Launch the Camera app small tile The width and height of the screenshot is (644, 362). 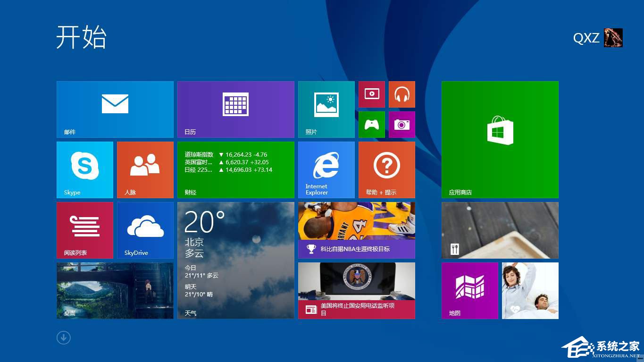tap(401, 124)
